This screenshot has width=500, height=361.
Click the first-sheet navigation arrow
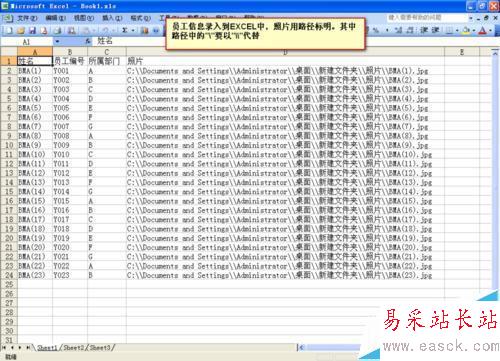(5, 348)
